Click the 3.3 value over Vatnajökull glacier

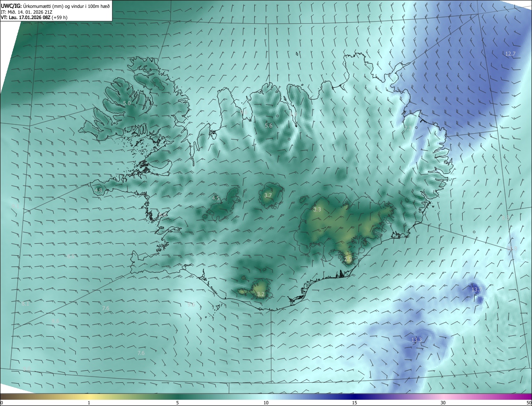pyautogui.click(x=317, y=210)
